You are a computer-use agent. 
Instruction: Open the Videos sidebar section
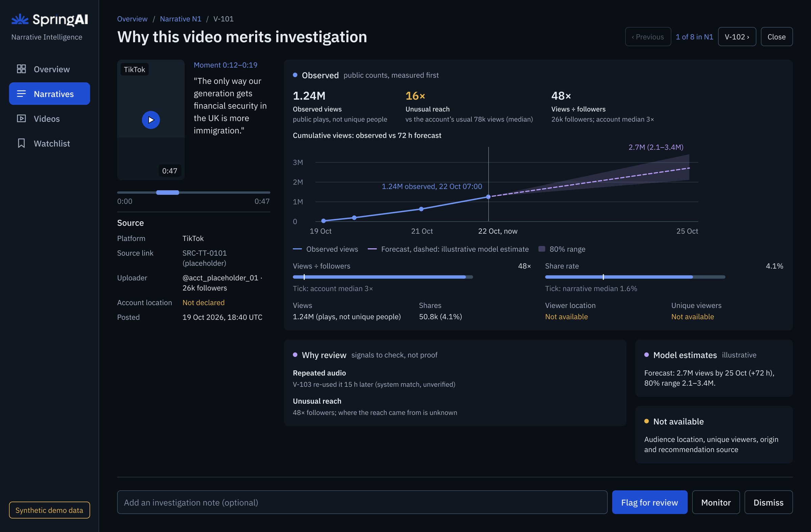[49, 119]
